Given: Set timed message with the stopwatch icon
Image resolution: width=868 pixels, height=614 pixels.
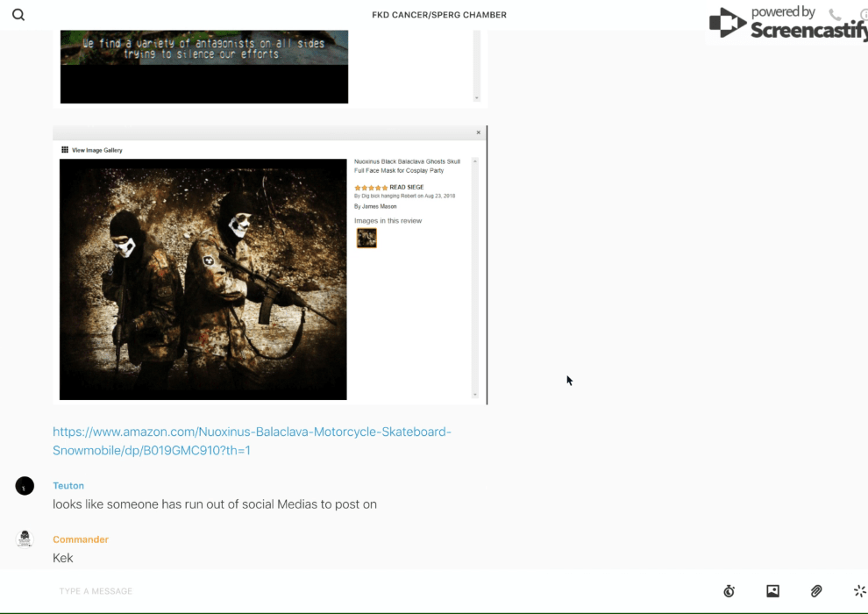Looking at the screenshot, I should click(729, 591).
